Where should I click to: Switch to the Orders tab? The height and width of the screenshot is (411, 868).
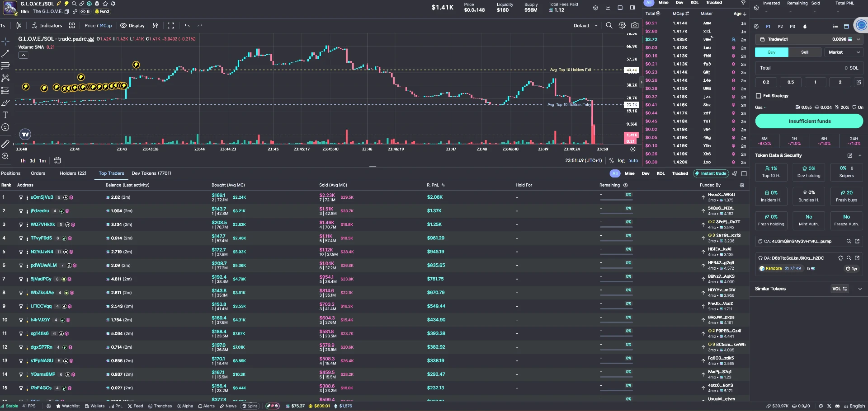point(38,173)
